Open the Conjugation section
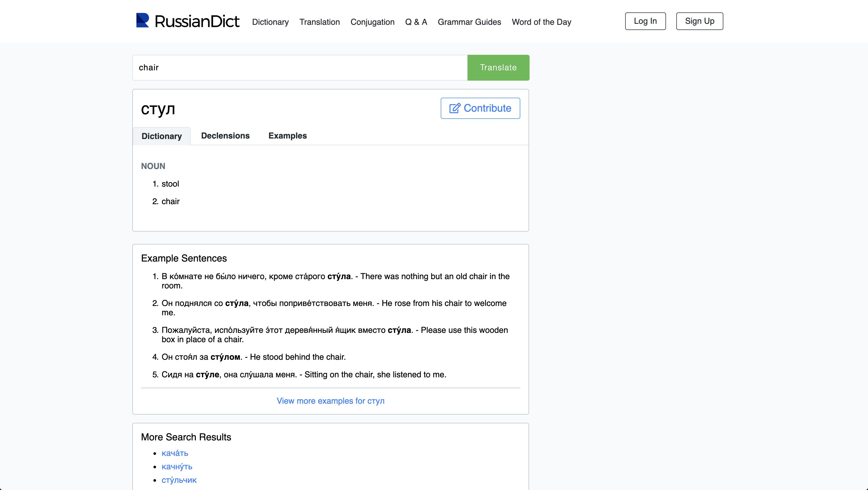The width and height of the screenshot is (868, 490). [x=372, y=22]
